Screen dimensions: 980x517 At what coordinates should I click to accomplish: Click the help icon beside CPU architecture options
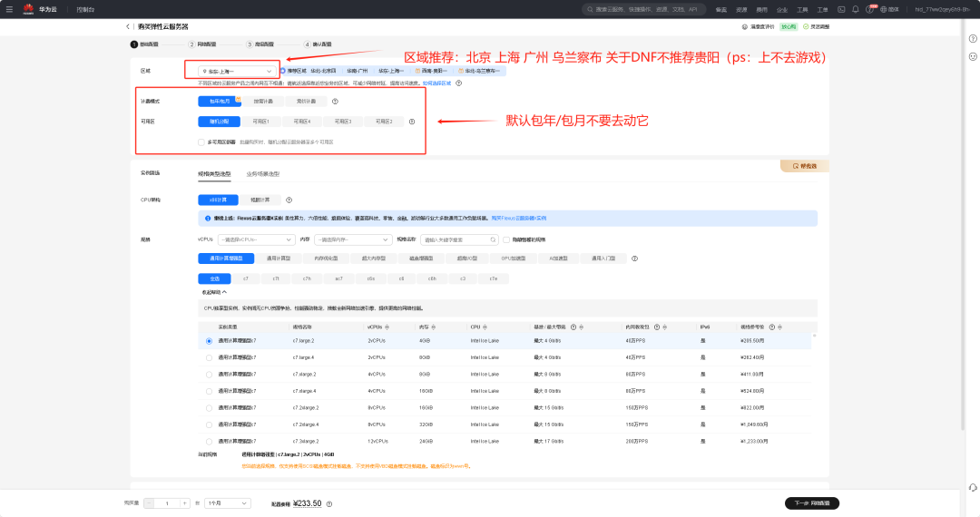click(x=289, y=200)
